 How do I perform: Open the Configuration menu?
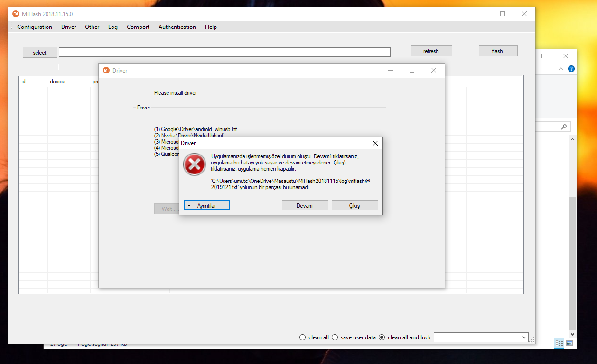[x=35, y=27]
